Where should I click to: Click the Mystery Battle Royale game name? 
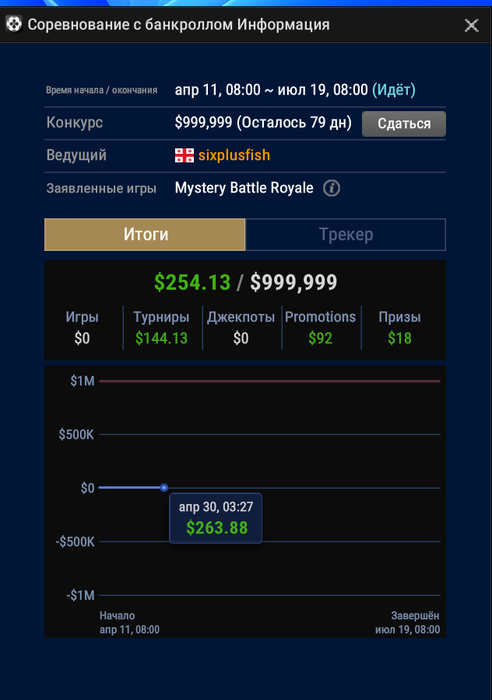coord(244,188)
